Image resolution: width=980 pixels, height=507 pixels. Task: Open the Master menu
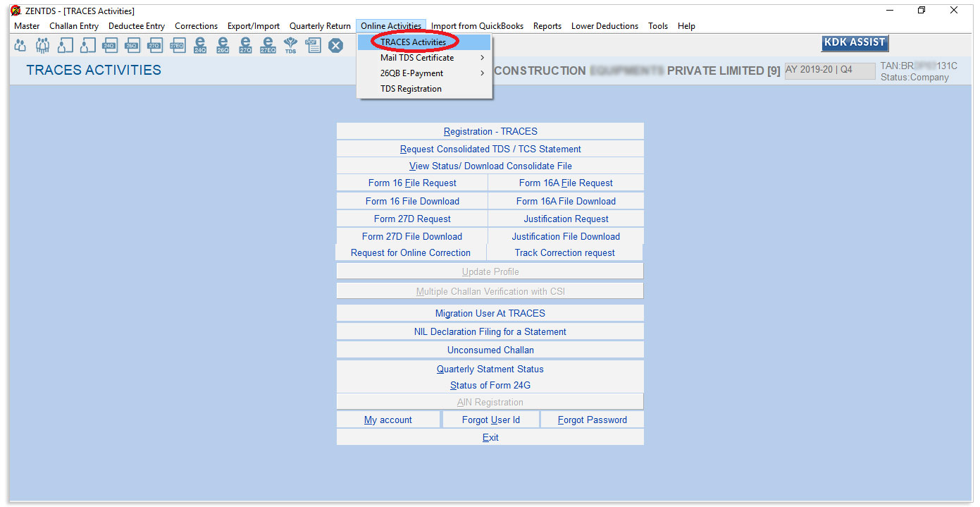tap(27, 26)
